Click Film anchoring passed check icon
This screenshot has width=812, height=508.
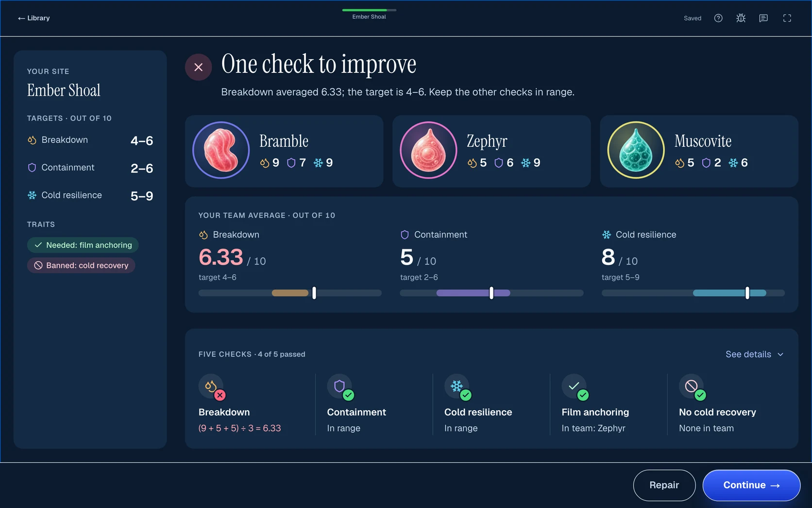tap(575, 387)
